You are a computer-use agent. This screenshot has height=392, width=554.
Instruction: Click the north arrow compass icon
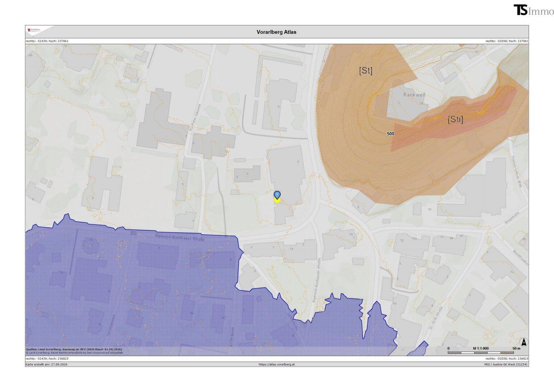[524, 342]
